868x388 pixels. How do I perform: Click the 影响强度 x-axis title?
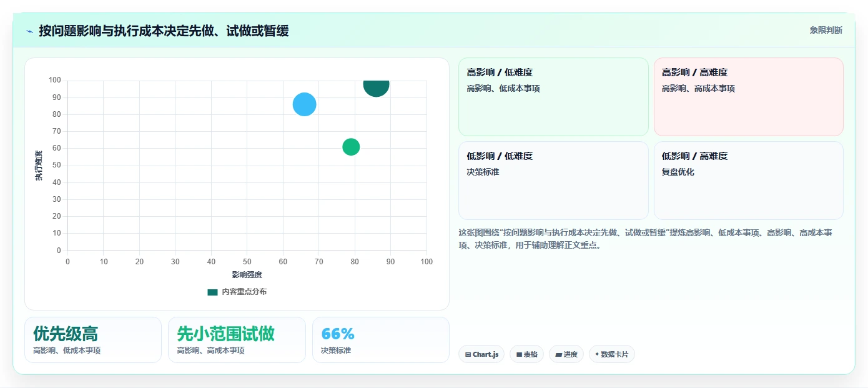[x=247, y=274]
